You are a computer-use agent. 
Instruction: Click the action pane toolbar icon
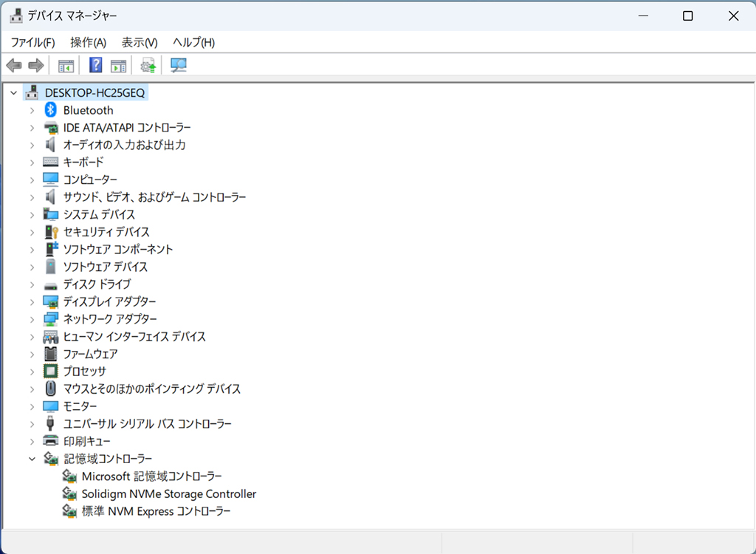118,65
